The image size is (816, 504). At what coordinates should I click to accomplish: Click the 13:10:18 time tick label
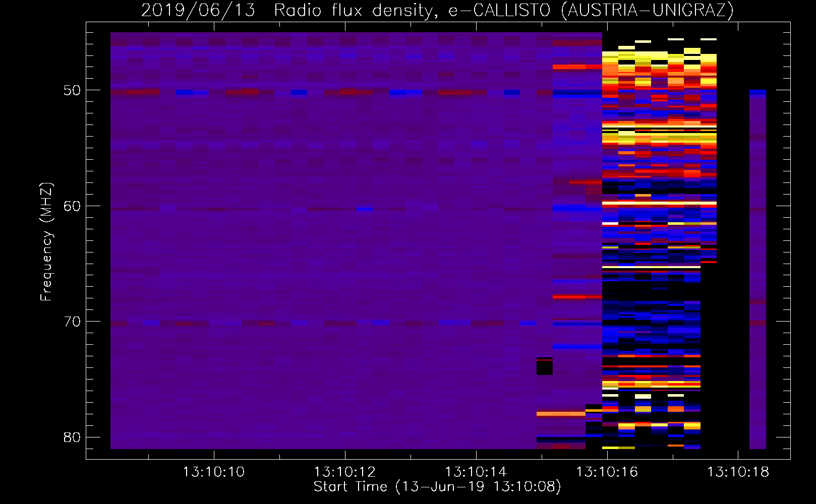point(738,472)
